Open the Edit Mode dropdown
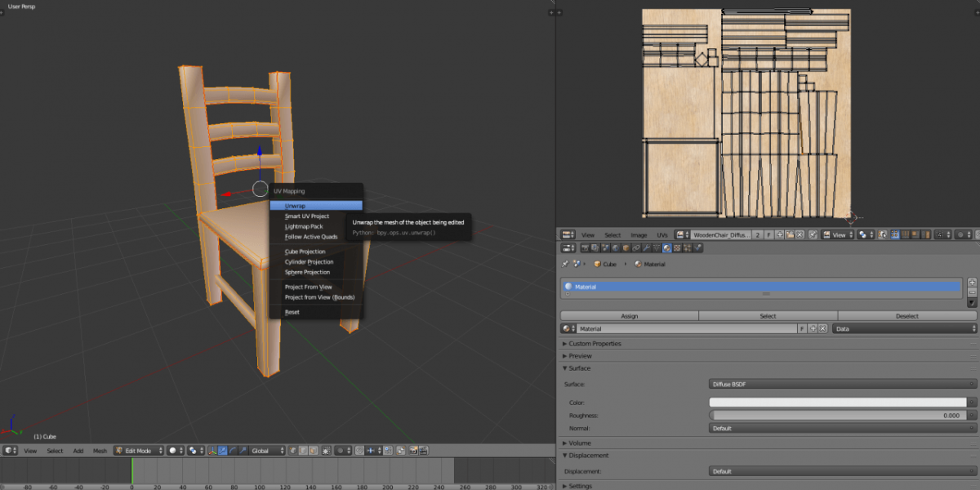The height and width of the screenshot is (490, 980). (139, 451)
